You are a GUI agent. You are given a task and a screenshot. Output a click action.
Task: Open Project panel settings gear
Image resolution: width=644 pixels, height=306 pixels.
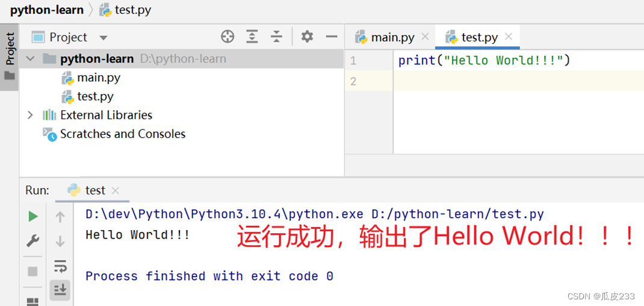coord(307,37)
